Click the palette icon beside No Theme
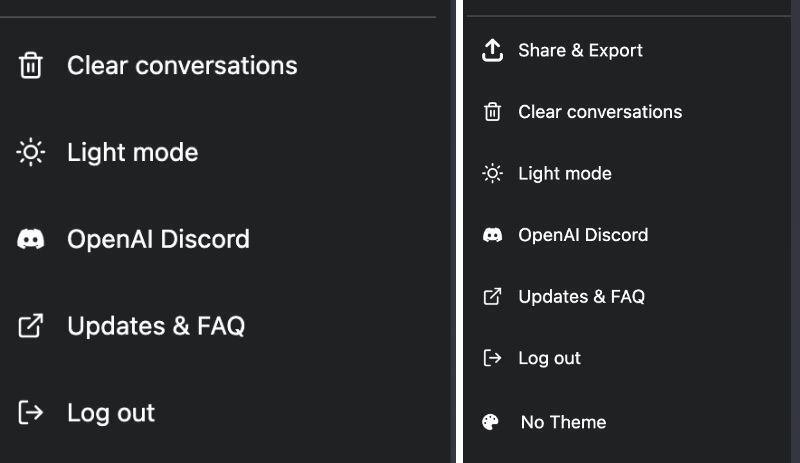This screenshot has width=800, height=463. (491, 422)
